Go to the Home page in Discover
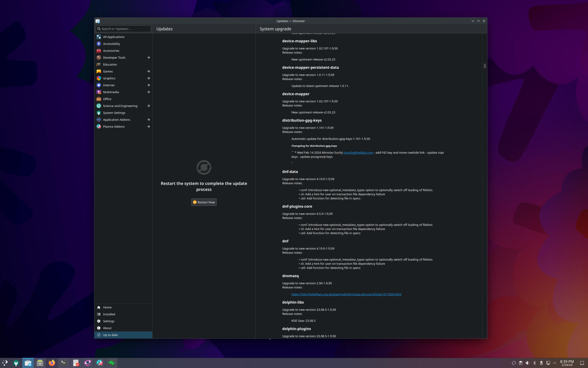The height and width of the screenshot is (368, 588). [123, 307]
